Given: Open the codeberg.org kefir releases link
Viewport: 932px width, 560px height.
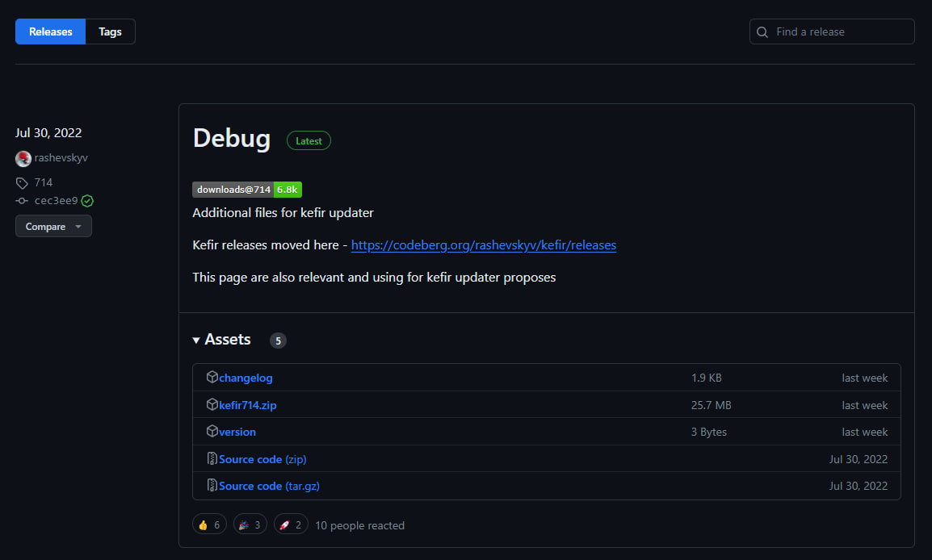Looking at the screenshot, I should pyautogui.click(x=483, y=245).
